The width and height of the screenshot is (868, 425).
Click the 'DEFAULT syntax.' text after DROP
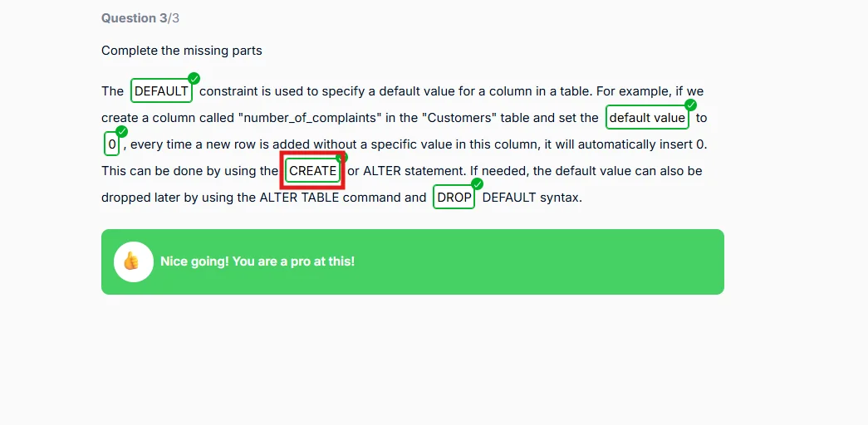[x=532, y=198]
